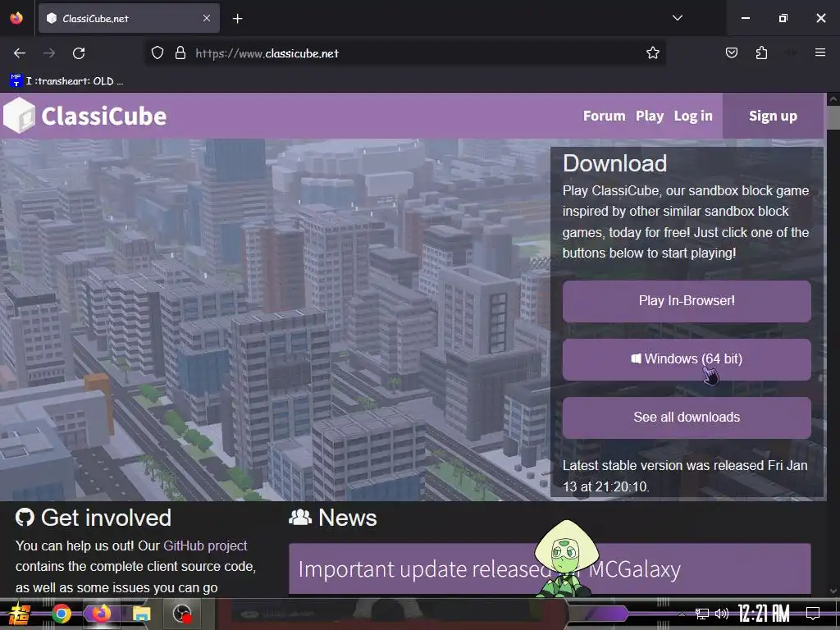The width and height of the screenshot is (840, 630).
Task: Click the Peridot desktop mascot character
Action: 566,559
